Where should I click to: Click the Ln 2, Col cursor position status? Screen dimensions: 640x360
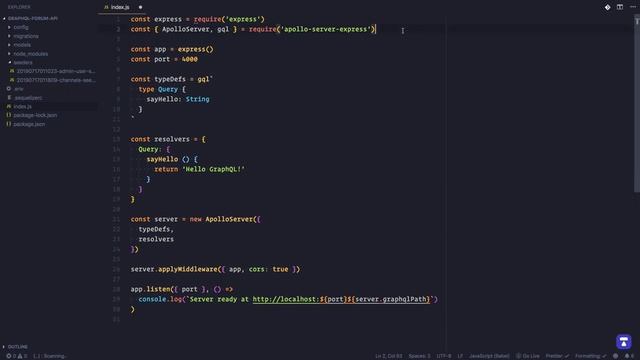click(389, 356)
